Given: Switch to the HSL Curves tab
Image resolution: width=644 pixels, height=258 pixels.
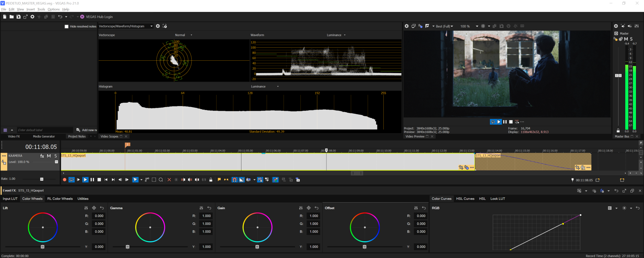Looking at the screenshot, I should pos(465,199).
